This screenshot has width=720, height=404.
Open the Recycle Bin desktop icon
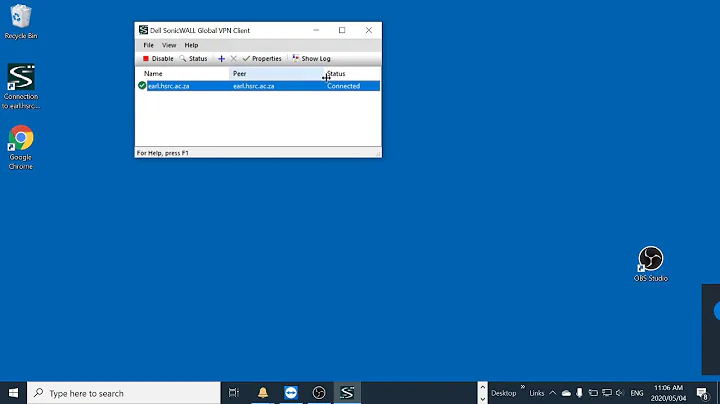point(21,22)
